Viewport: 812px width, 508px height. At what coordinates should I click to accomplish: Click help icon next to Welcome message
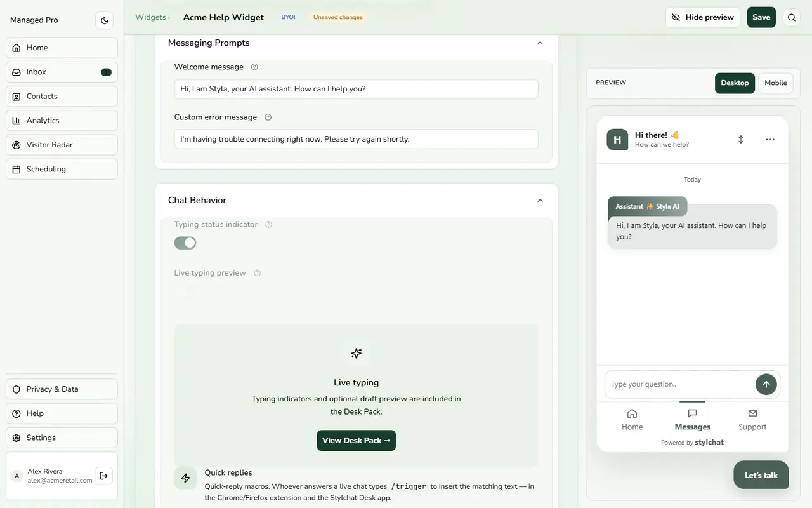pyautogui.click(x=254, y=67)
